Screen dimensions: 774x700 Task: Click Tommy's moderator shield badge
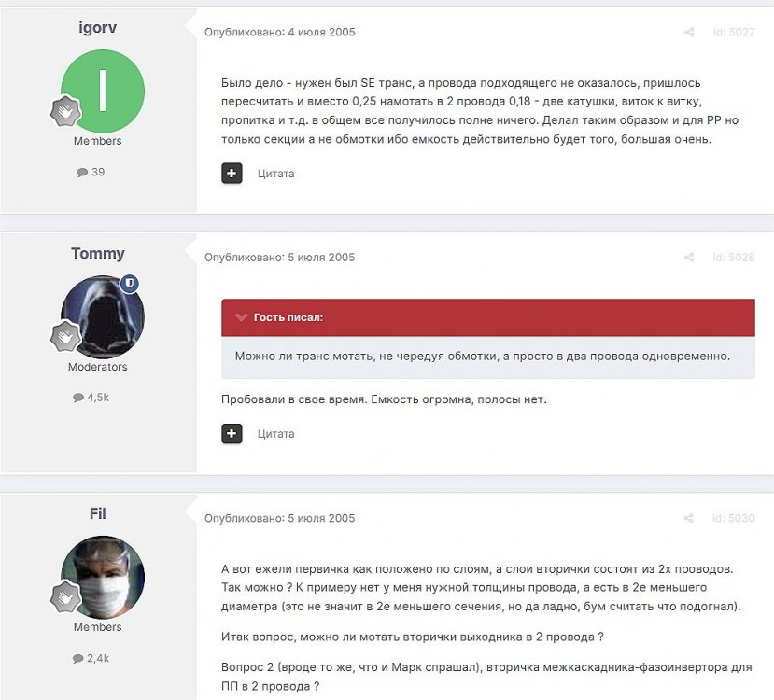click(130, 284)
